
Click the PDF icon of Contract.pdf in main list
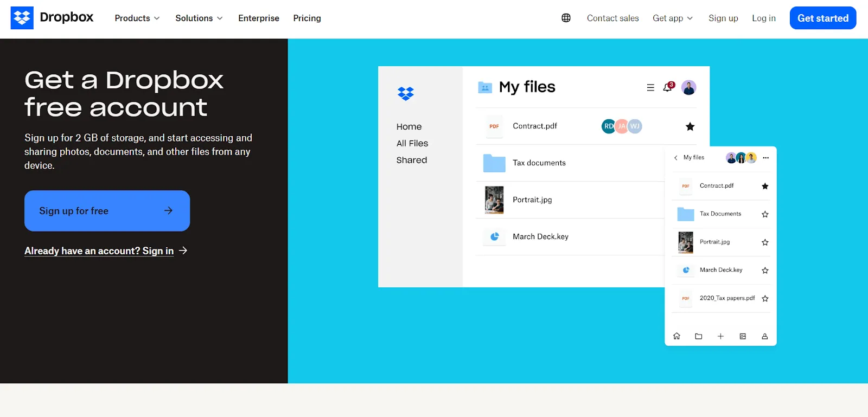(x=494, y=126)
